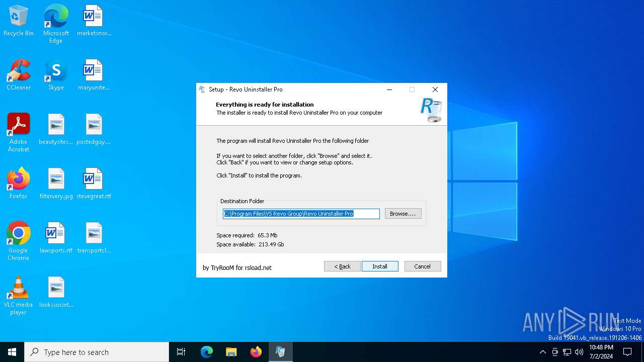Image resolution: width=644 pixels, height=362 pixels.
Task: Click the "Everything is ready for installation" heading
Action: [x=265, y=105]
